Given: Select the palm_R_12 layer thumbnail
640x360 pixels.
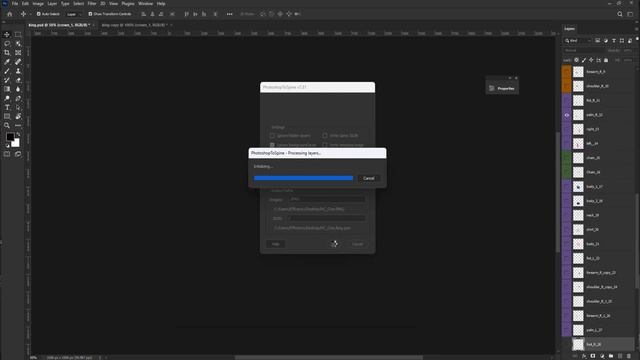Looking at the screenshot, I should pyautogui.click(x=578, y=115).
